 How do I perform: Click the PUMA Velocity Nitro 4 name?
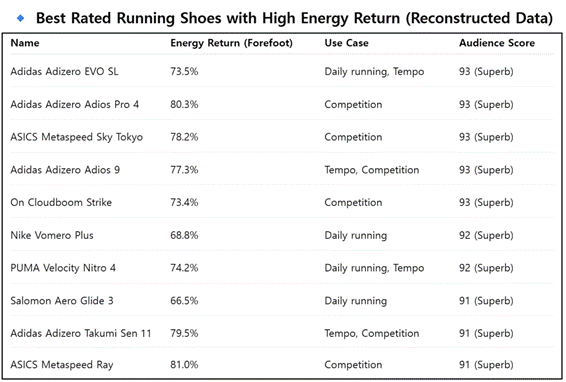pos(63,268)
